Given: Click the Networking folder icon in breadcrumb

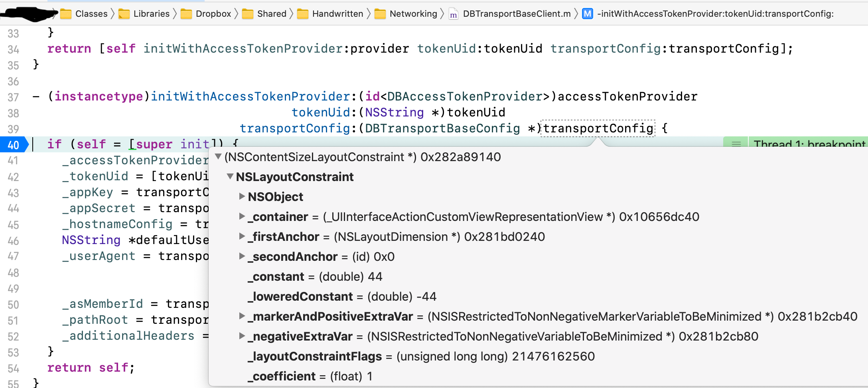Looking at the screenshot, I should [380, 14].
